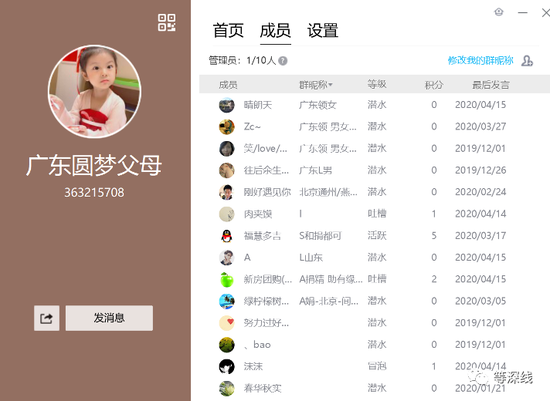The image size is (550, 401).
Task: Click last-spoken date 2019/12/26
Action: (481, 171)
